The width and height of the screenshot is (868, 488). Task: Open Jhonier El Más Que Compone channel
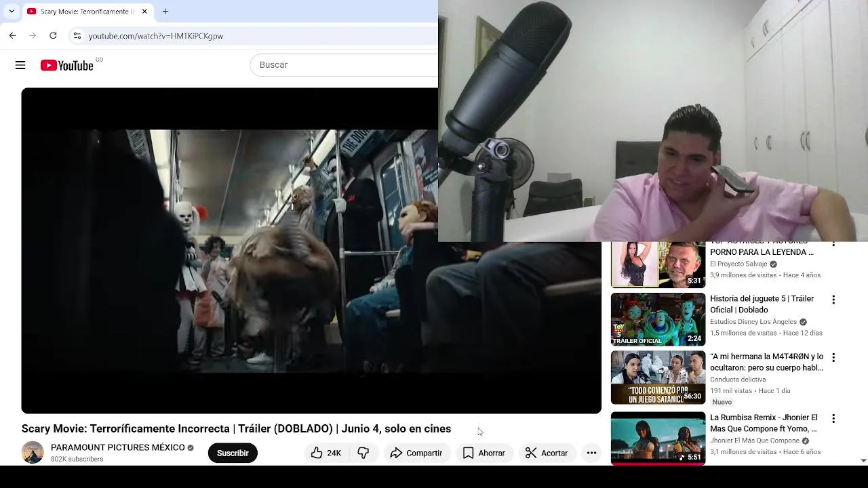[x=755, y=441]
